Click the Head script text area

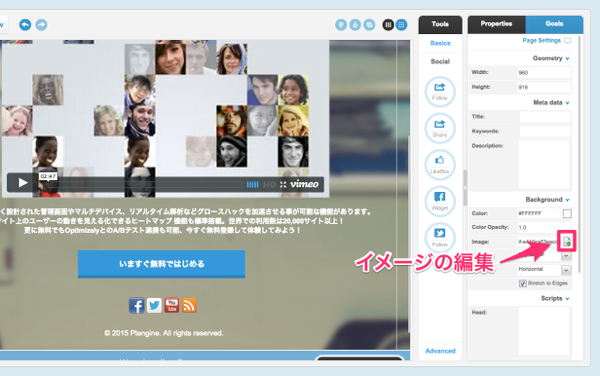click(544, 332)
